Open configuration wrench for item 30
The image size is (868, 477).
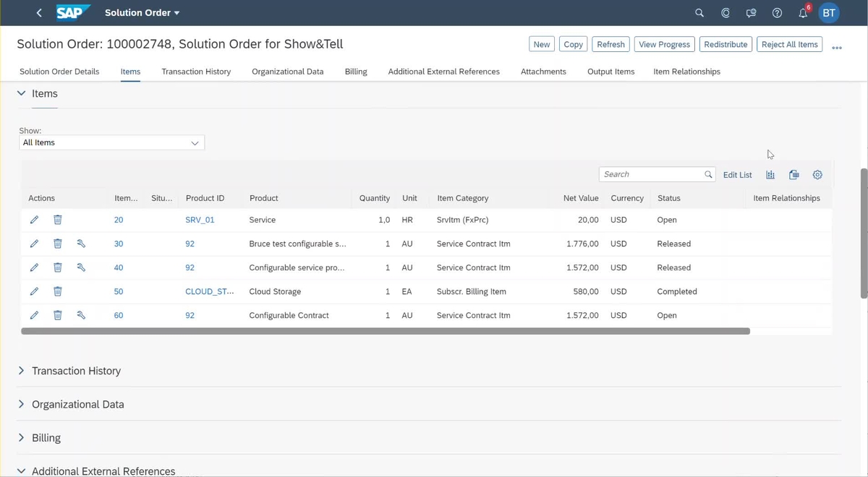tap(81, 244)
